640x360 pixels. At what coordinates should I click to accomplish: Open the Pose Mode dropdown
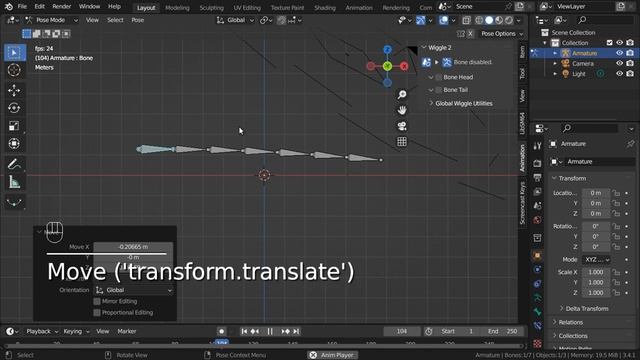click(x=51, y=20)
